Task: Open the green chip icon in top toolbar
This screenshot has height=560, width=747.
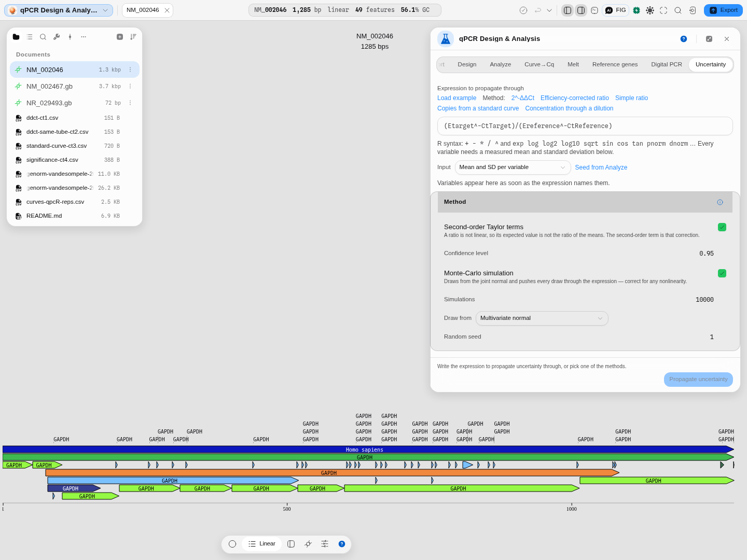Action: tap(637, 10)
